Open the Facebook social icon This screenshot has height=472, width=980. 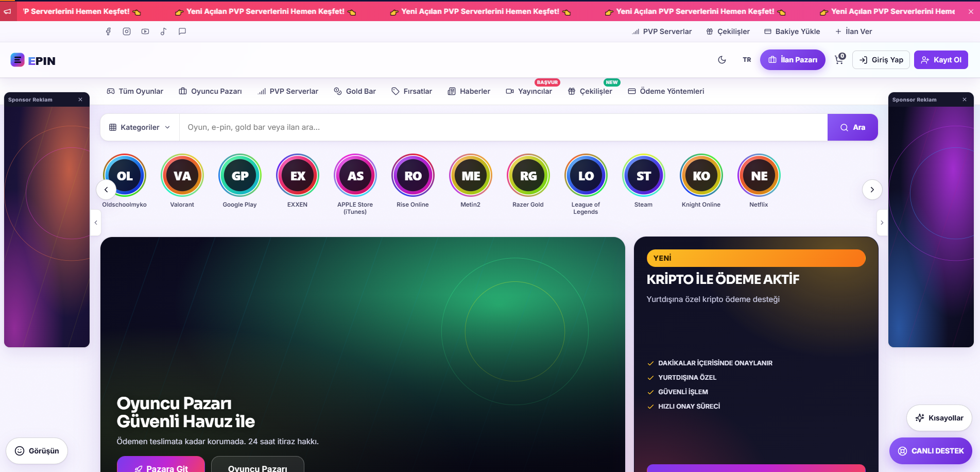point(108,31)
